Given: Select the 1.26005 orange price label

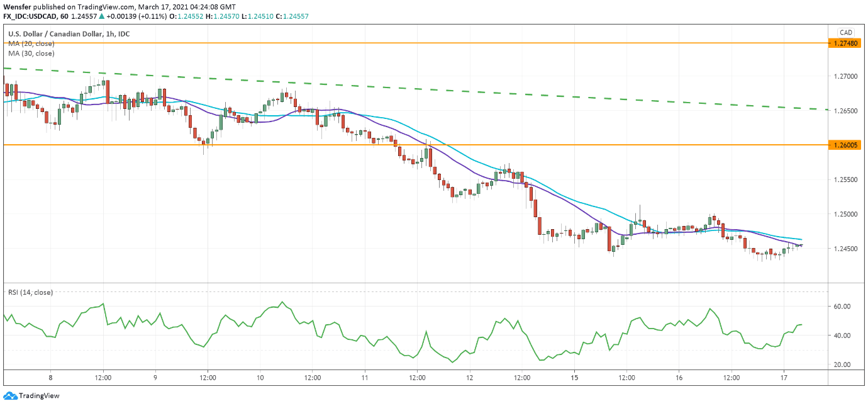Looking at the screenshot, I should point(846,145).
